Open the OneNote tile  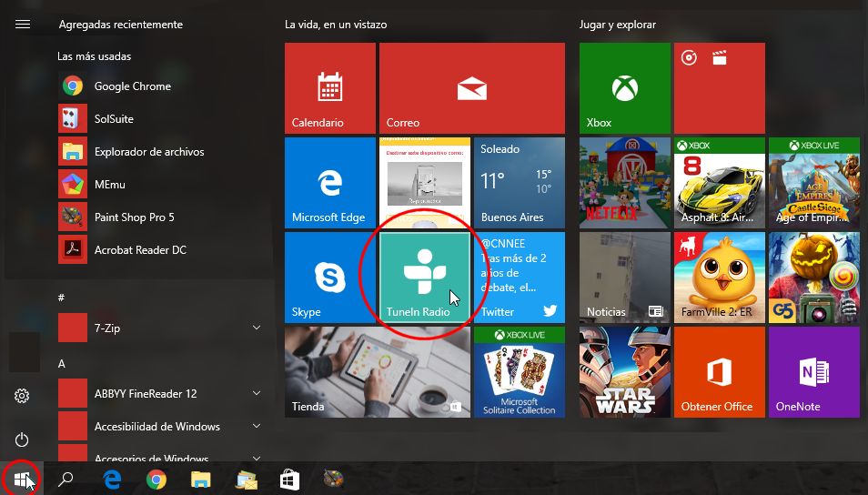point(814,372)
